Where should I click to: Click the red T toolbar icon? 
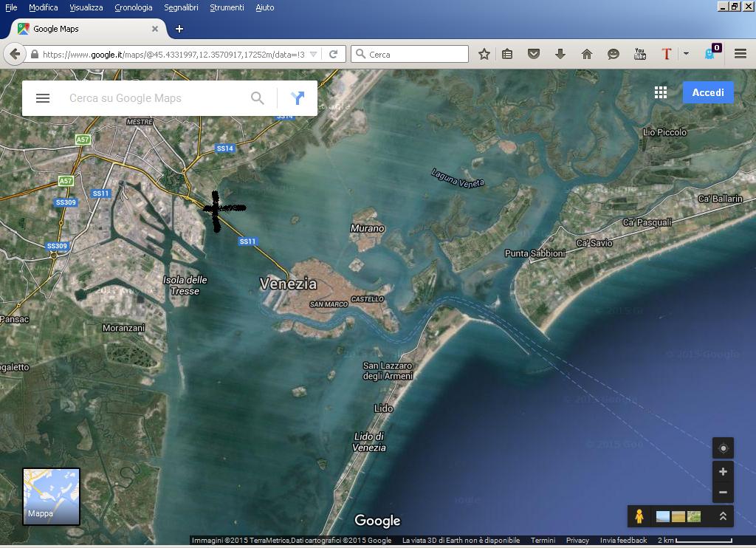click(667, 54)
